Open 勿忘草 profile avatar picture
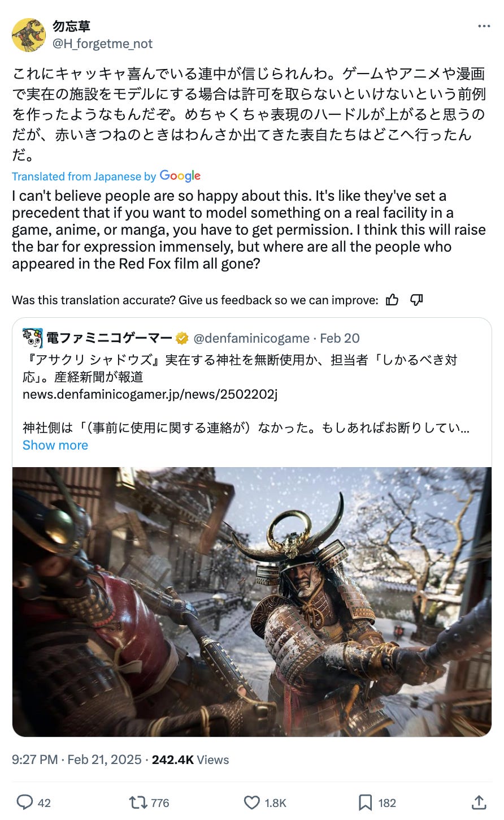This screenshot has height=820, width=504. pos(29,34)
